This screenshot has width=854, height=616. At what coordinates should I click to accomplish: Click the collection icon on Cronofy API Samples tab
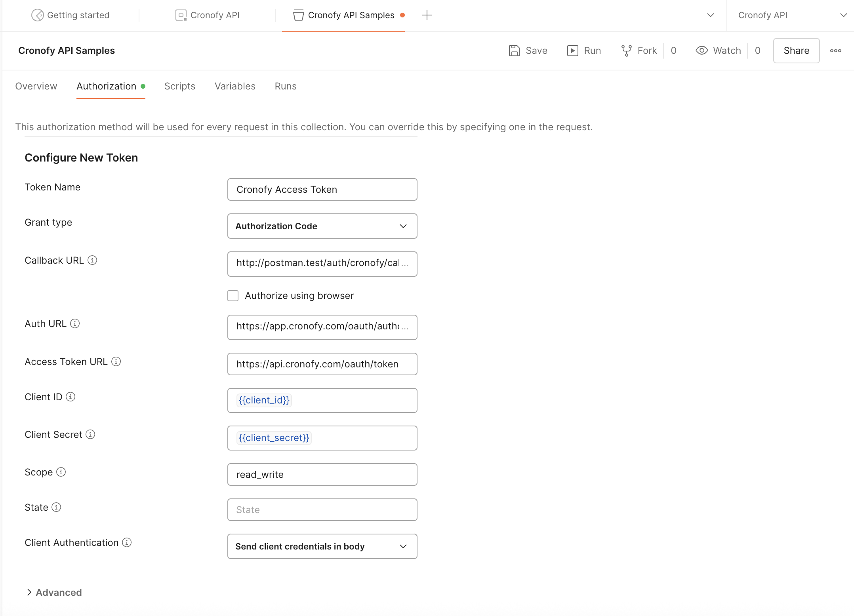pyautogui.click(x=298, y=15)
